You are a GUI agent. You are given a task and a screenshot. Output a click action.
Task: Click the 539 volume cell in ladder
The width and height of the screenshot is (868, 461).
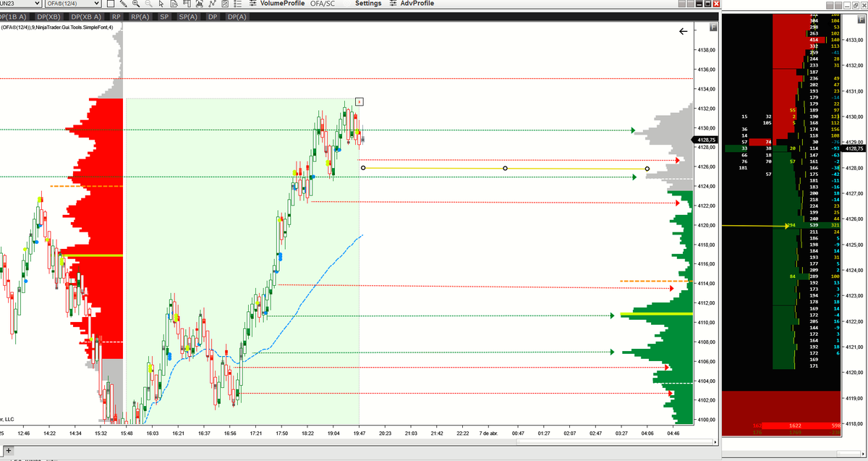[814, 225]
